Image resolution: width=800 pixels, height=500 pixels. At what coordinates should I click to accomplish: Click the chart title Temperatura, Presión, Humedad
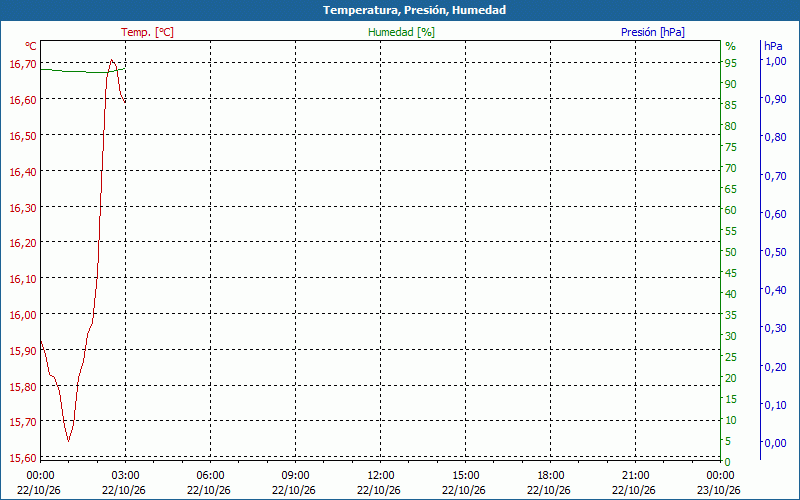[x=414, y=10]
